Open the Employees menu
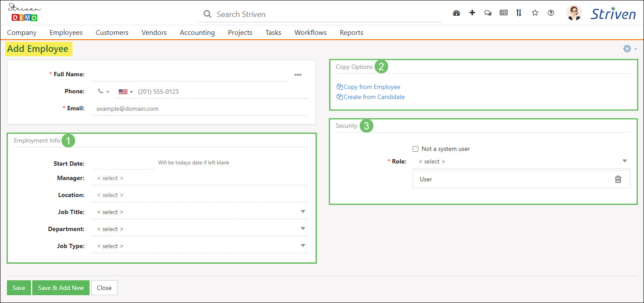The width and height of the screenshot is (644, 303). (66, 33)
